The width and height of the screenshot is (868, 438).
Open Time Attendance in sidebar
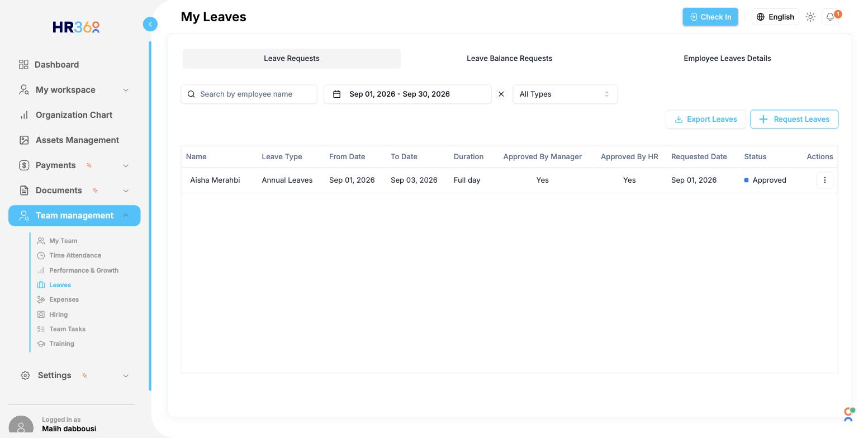(x=75, y=255)
